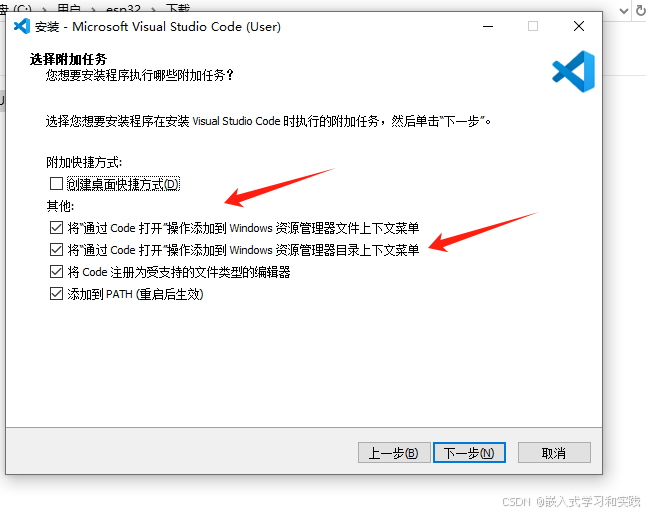The height and width of the screenshot is (513, 646).
Task: Enable the create desktop shortcut checkbox
Action: click(x=56, y=184)
